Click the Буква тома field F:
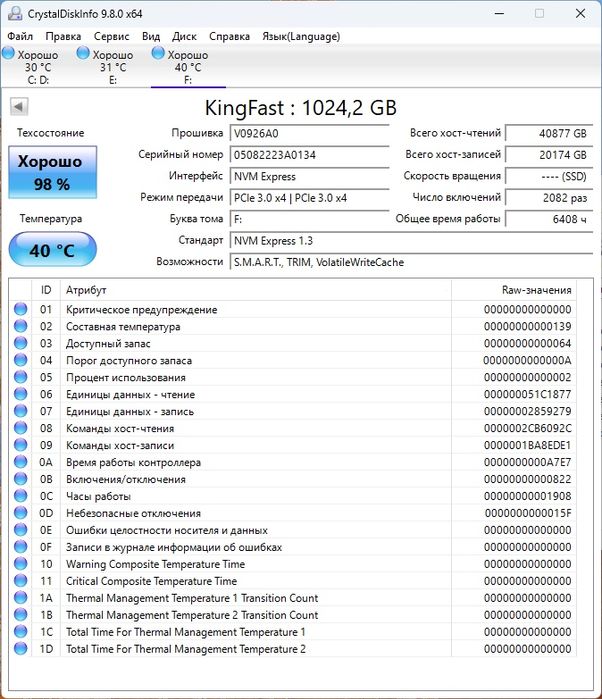 click(x=309, y=219)
